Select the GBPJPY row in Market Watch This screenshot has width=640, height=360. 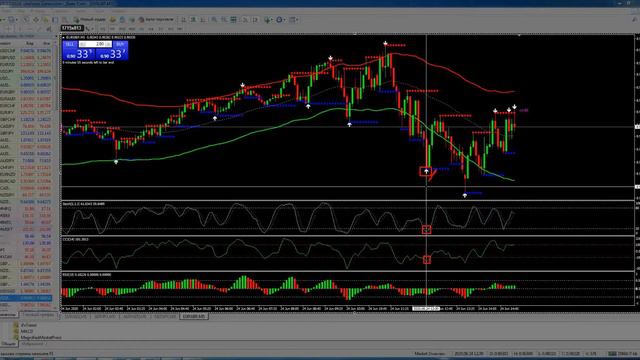tap(26, 133)
